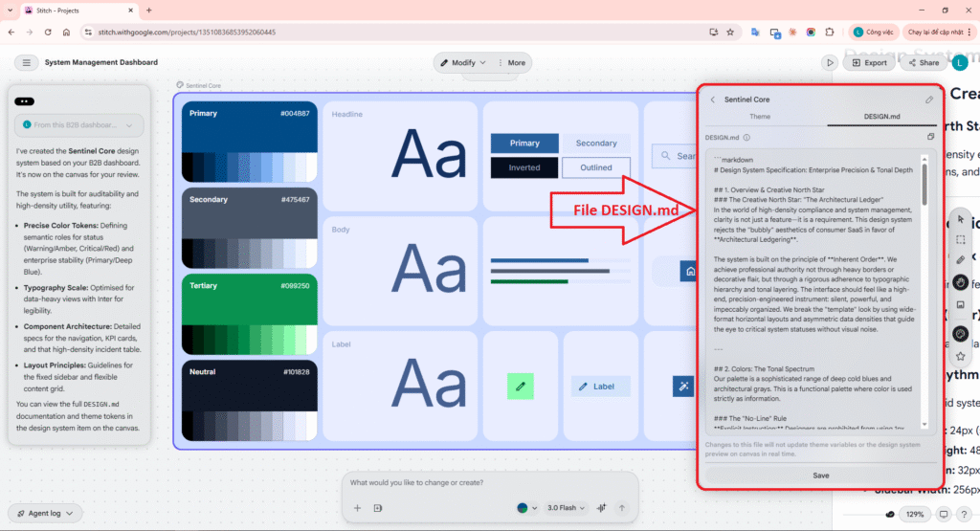This screenshot has height=531, width=980.
Task: Switch to the Theme tab
Action: 760,117
